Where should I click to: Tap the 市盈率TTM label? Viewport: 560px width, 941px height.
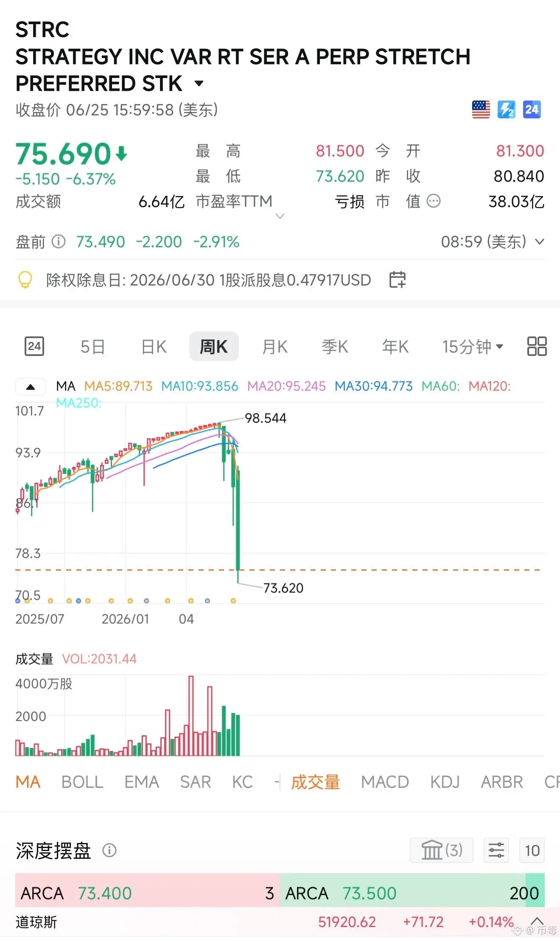234,201
